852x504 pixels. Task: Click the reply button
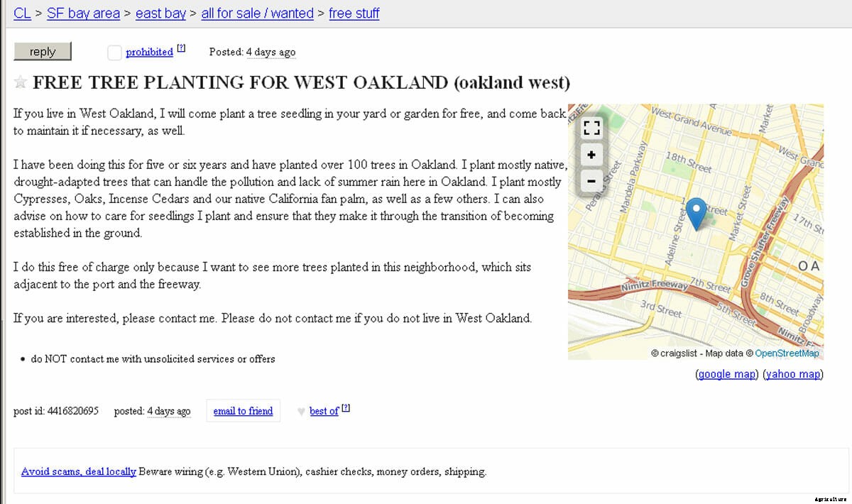[x=42, y=51]
